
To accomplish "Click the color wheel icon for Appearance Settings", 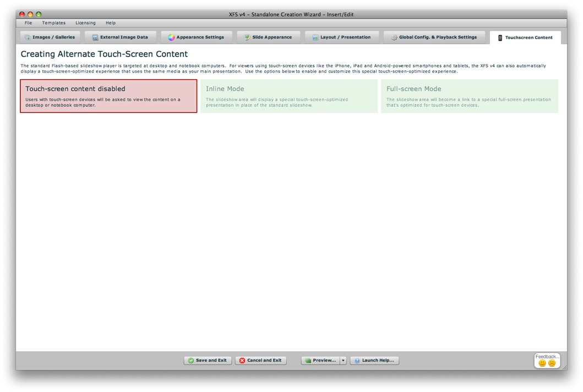I will [x=171, y=37].
